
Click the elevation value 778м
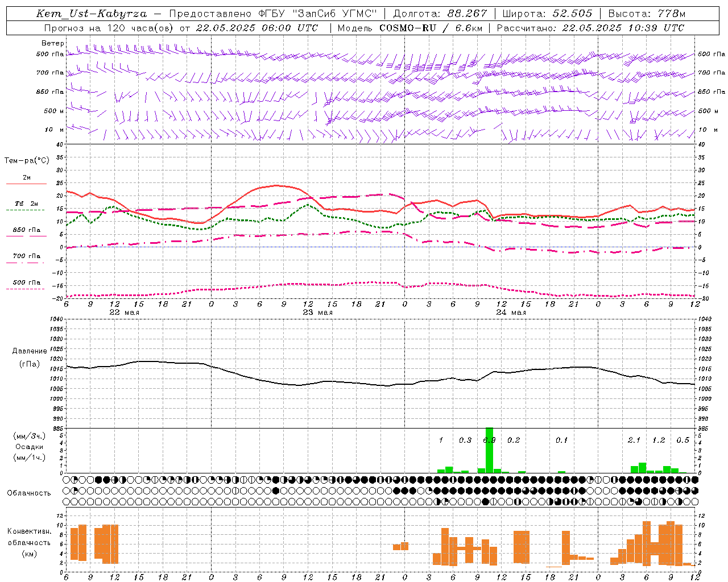(x=671, y=14)
